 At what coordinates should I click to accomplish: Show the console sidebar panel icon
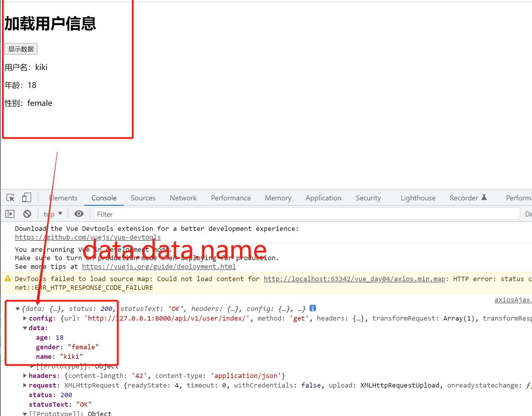10,214
